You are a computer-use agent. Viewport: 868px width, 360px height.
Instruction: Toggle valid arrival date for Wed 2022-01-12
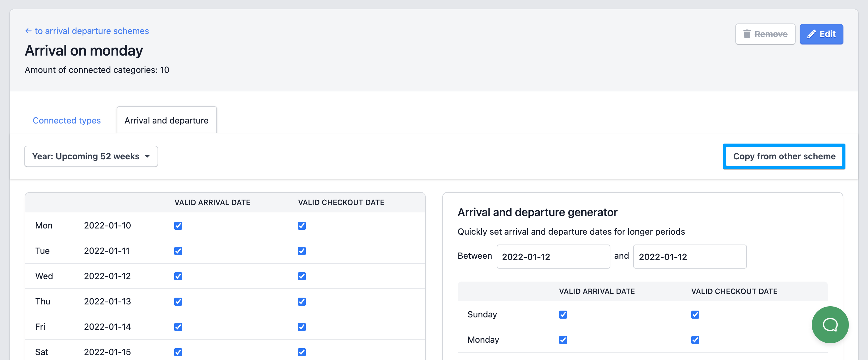(178, 276)
